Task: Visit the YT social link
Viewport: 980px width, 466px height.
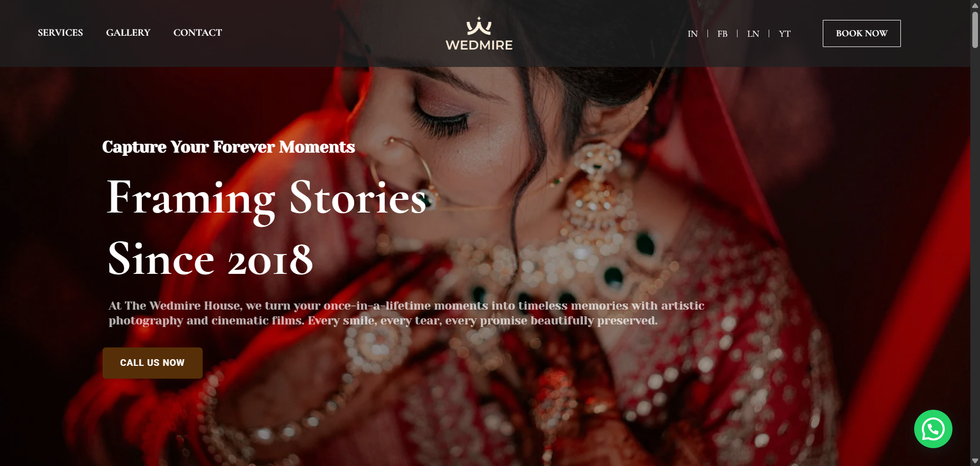Action: point(785,34)
